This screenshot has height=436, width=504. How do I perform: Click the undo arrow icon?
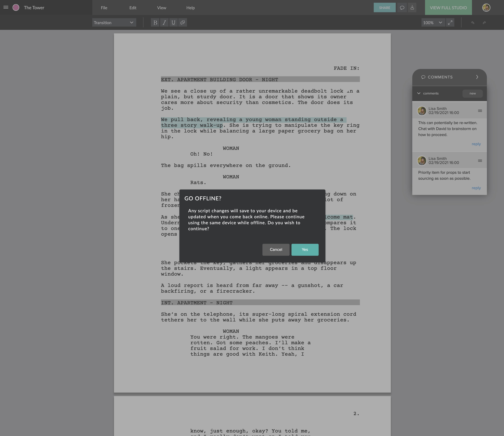tap(473, 23)
